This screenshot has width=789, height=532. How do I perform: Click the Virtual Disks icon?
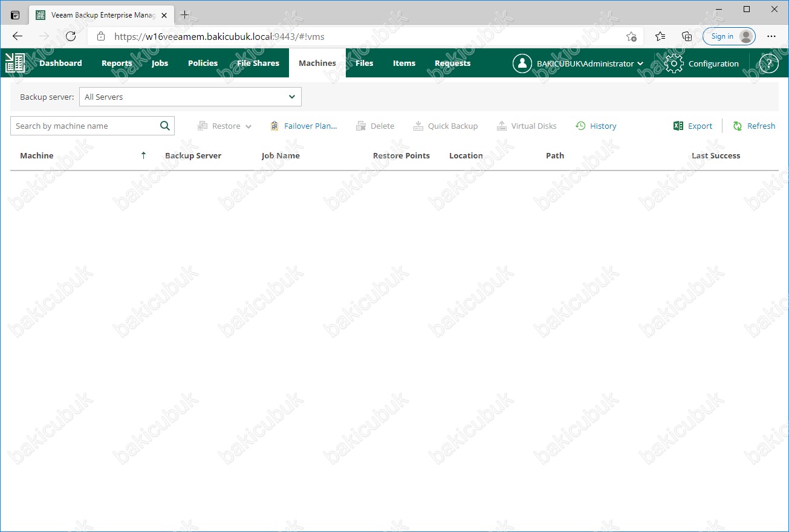(502, 126)
